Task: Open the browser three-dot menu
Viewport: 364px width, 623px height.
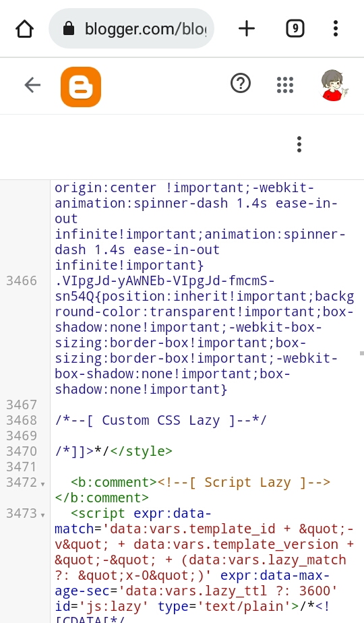Action: click(x=336, y=28)
